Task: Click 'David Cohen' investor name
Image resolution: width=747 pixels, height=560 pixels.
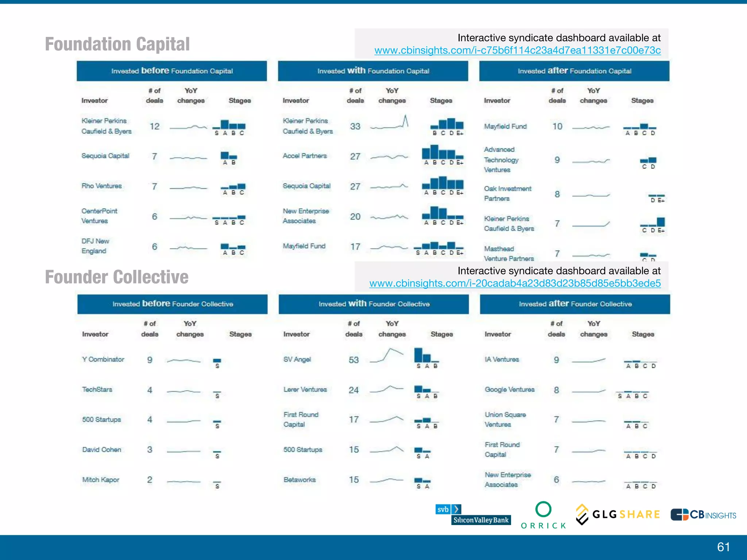Action: point(102,450)
